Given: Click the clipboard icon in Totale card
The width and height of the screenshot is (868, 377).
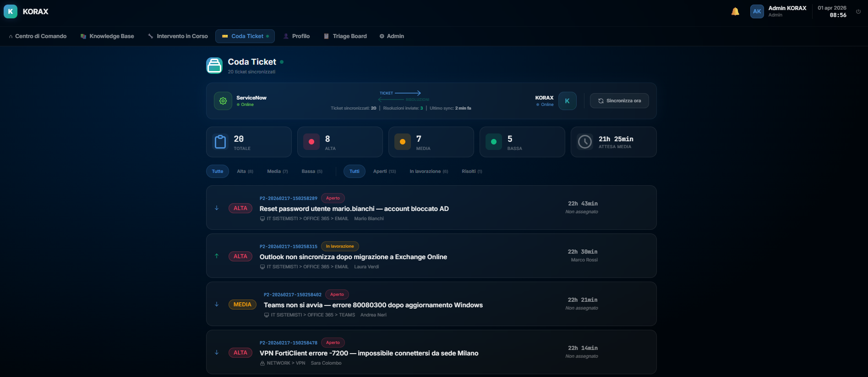Looking at the screenshot, I should point(220,142).
